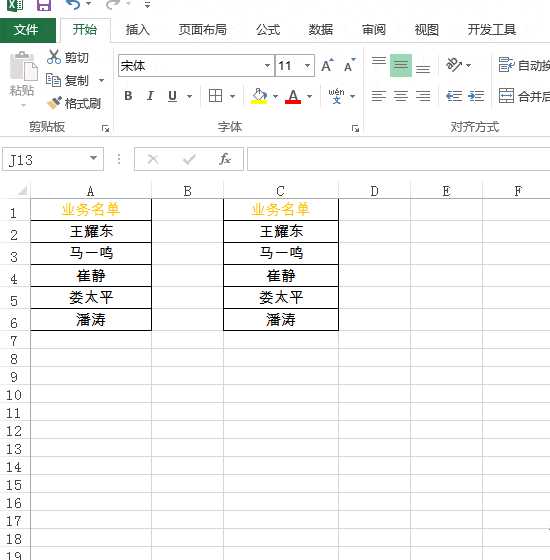
Task: Click the confirm checkmark formula icon
Action: (189, 159)
